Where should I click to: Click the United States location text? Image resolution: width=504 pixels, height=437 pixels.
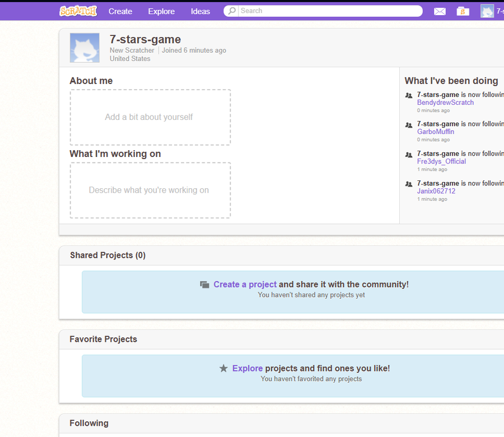(130, 59)
